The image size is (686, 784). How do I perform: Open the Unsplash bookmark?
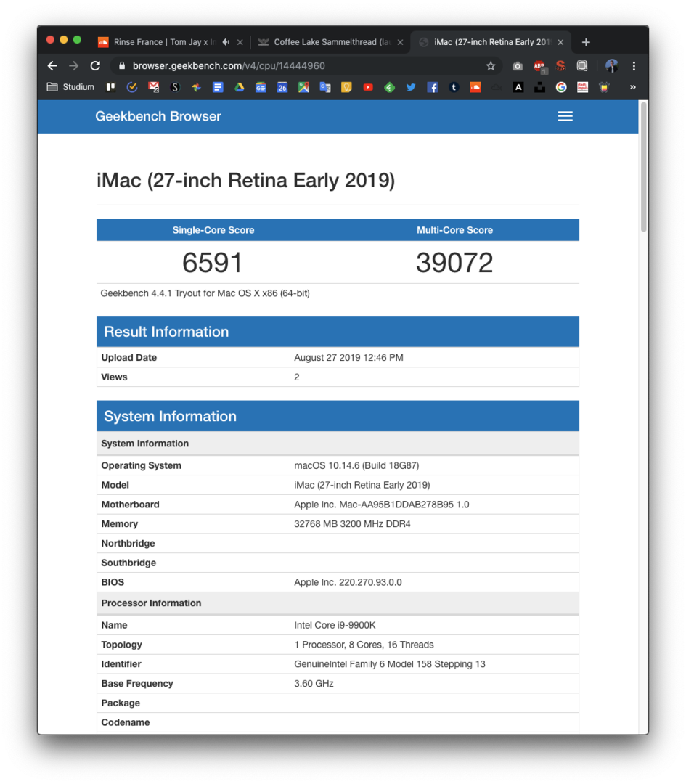click(539, 88)
